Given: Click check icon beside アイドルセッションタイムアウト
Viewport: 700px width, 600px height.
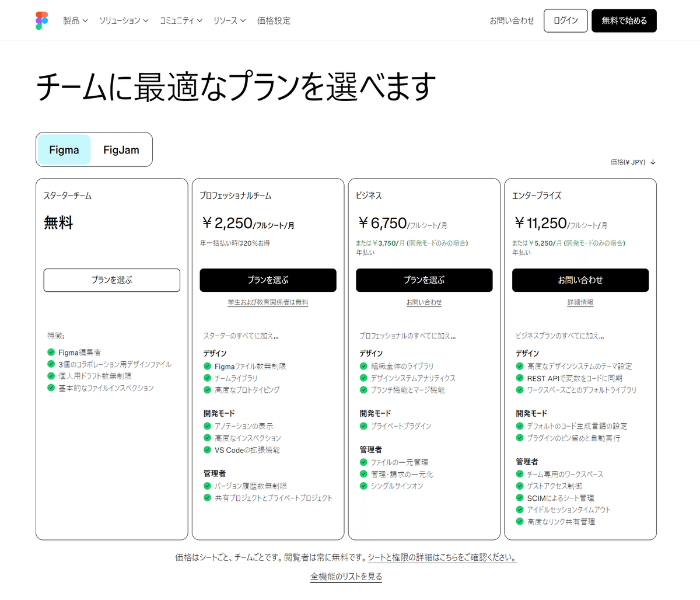Looking at the screenshot, I should 520,510.
